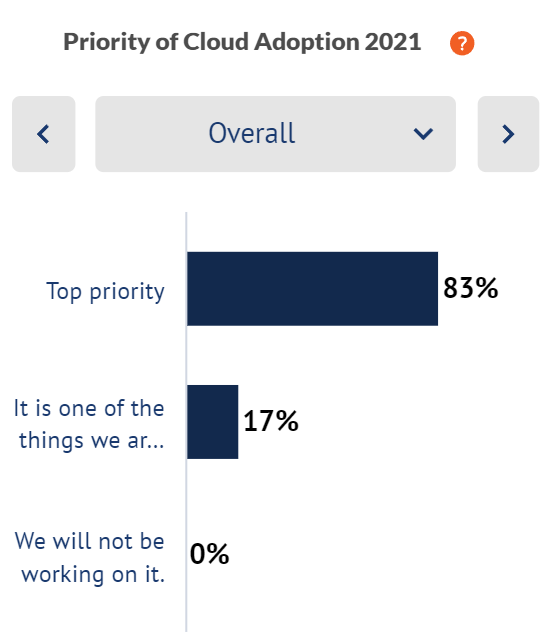The width and height of the screenshot is (554, 636).
Task: Open the orange question mark help icon
Action: click(462, 43)
